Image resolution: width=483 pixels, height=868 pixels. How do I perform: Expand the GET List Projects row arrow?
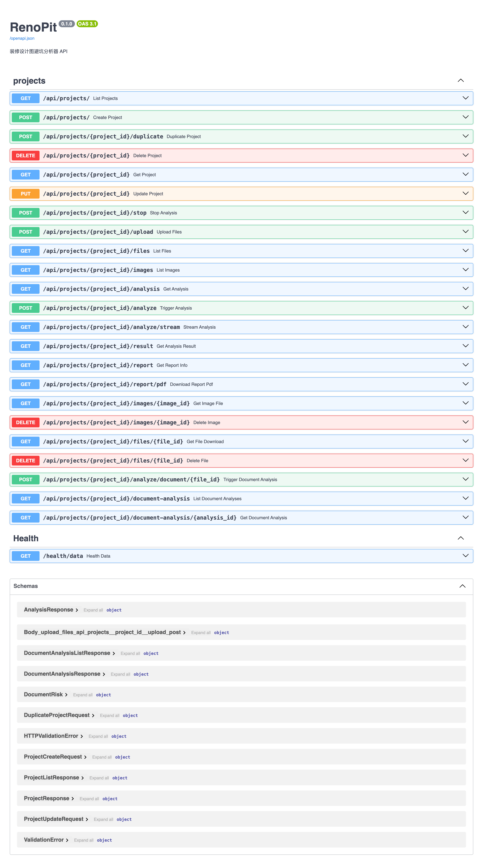465,98
